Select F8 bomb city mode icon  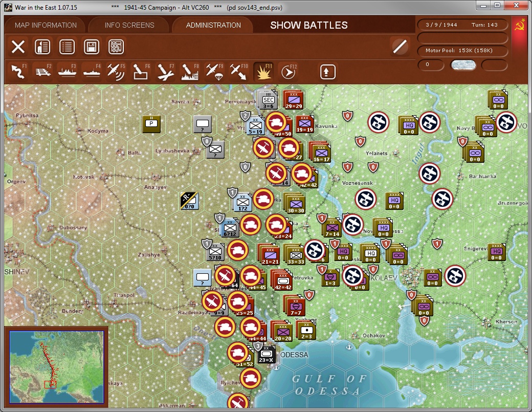click(190, 72)
